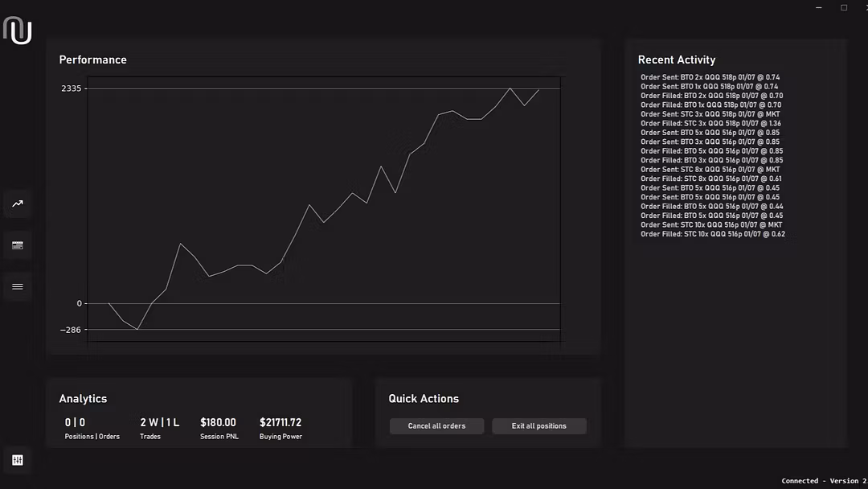Click the Connected version status text
This screenshot has width=868, height=489.
[823, 481]
